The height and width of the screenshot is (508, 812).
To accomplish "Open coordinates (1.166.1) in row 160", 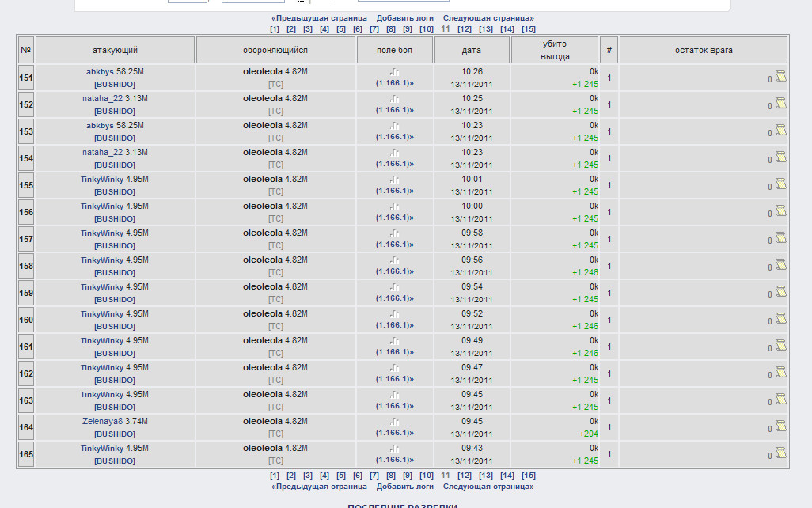I will coord(394,325).
